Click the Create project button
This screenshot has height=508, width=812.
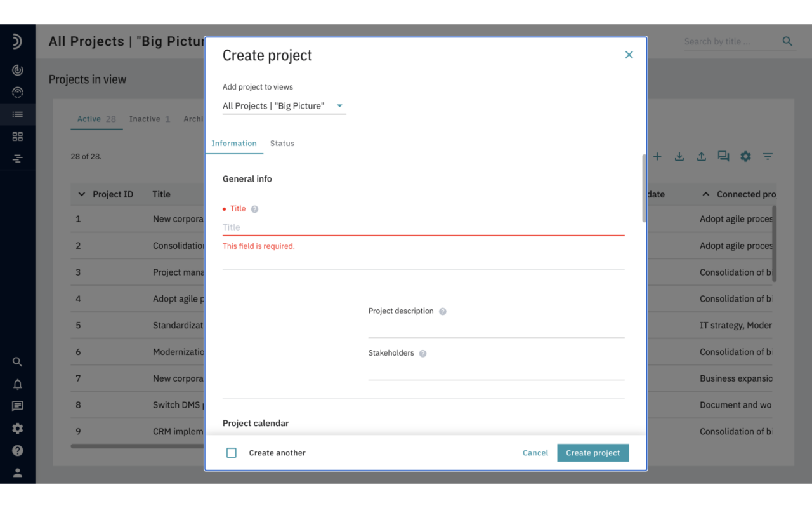pyautogui.click(x=593, y=452)
